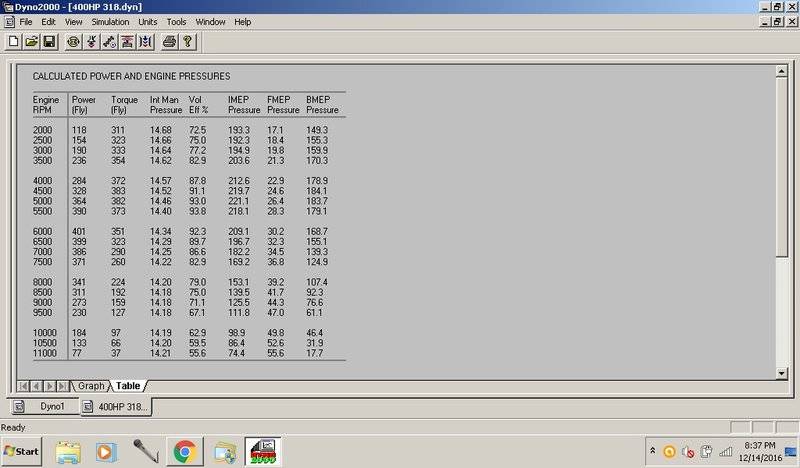Switch to the Dyno1 document tab
This screenshot has height=468, width=800.
(45, 406)
